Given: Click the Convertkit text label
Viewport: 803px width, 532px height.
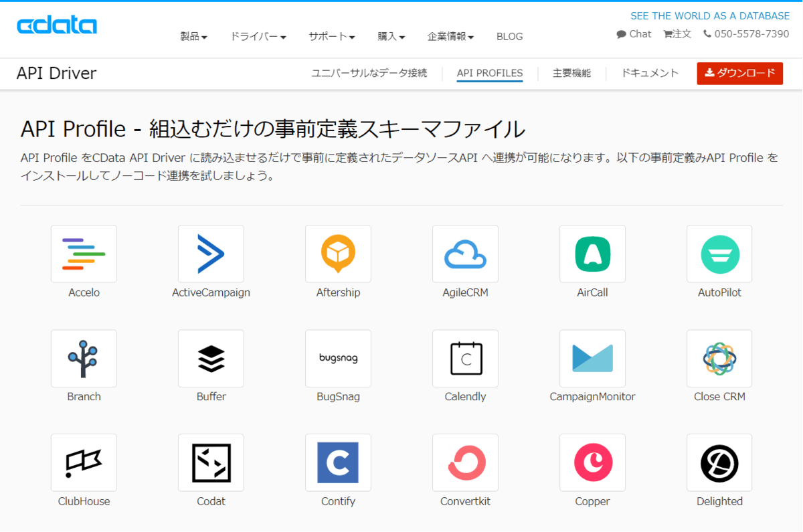Looking at the screenshot, I should click(465, 501).
